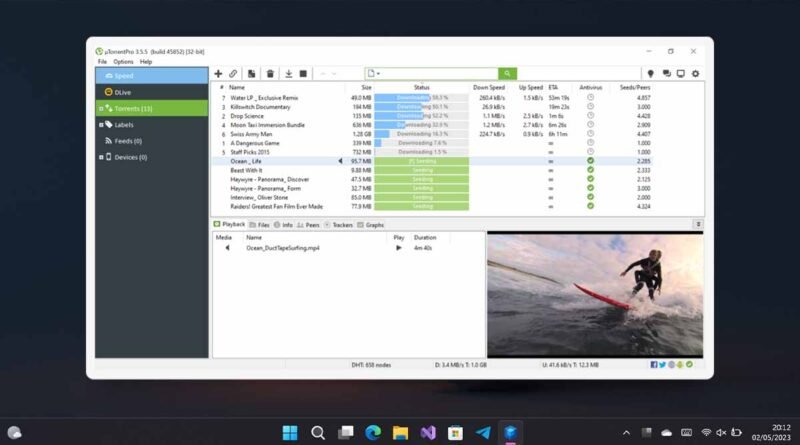Click the Add Torrent plus icon
The width and height of the screenshot is (800, 445).
click(x=218, y=73)
